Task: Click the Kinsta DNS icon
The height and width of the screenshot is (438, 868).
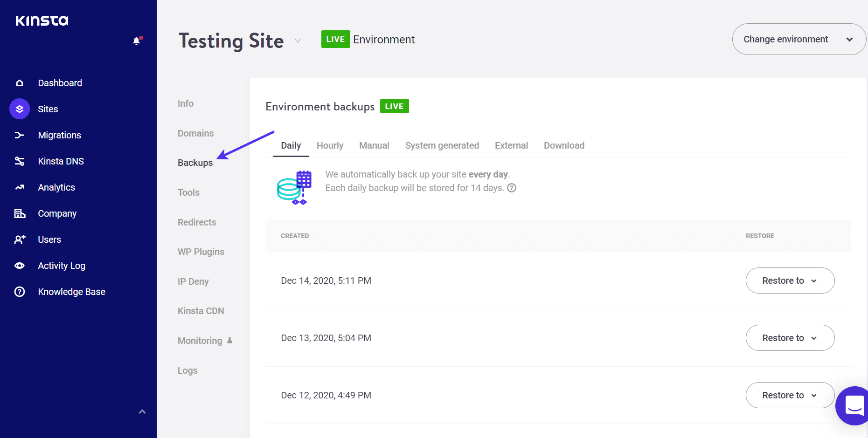Action: [x=20, y=161]
